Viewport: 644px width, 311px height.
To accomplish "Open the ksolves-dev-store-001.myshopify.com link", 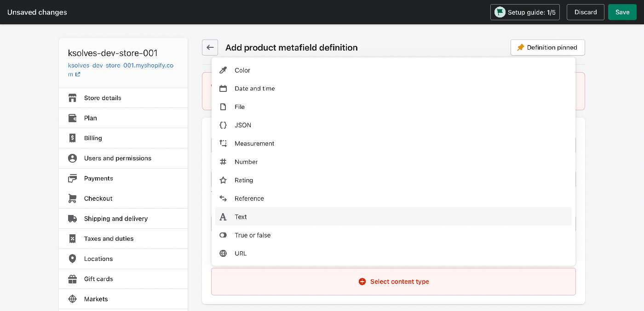I will [x=121, y=70].
